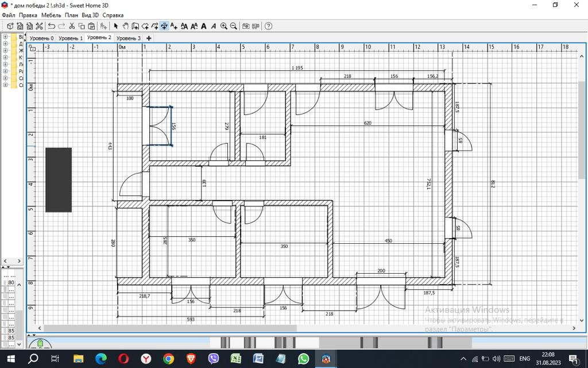
Task: Expand the last furniture catalog tree node
Action: click(5, 85)
